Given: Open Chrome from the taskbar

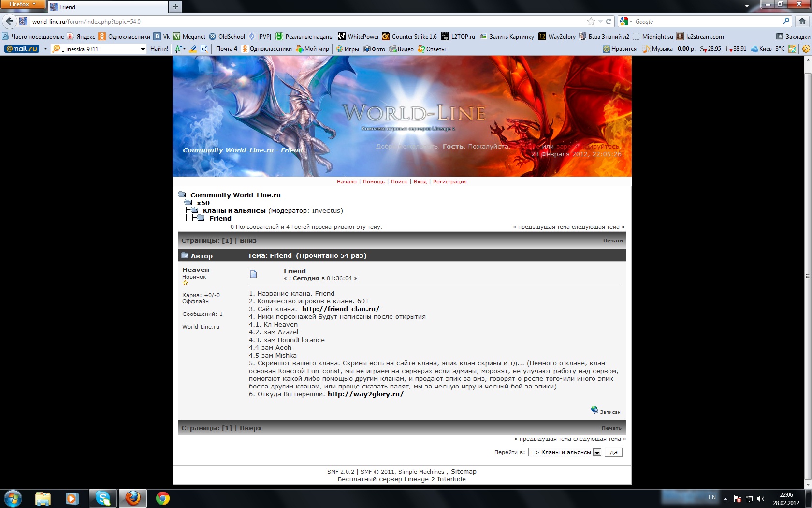Looking at the screenshot, I should (x=163, y=498).
